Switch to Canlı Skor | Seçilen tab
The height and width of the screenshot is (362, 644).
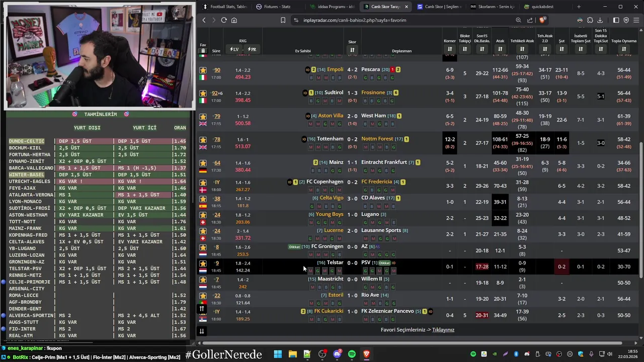tap(440, 7)
